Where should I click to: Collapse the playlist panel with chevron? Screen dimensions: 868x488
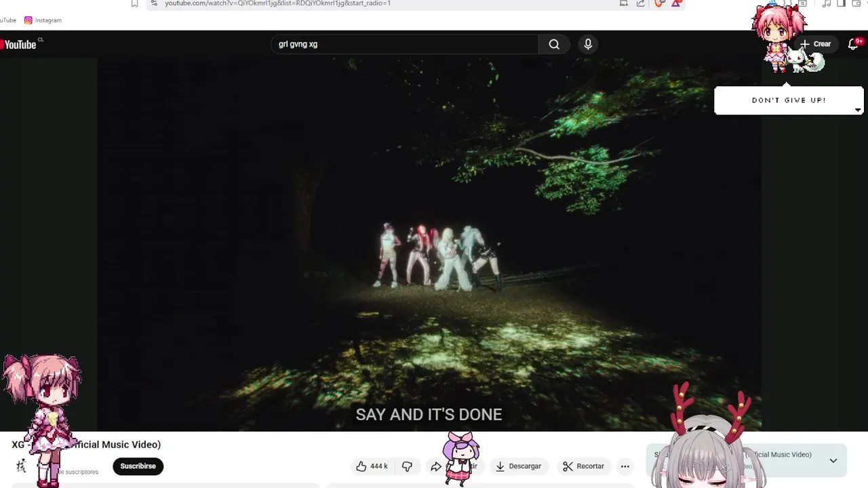(x=833, y=460)
